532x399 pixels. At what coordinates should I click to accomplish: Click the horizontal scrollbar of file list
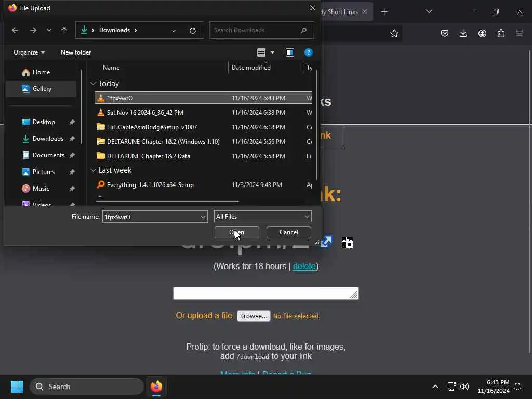pyautogui.click(x=167, y=202)
